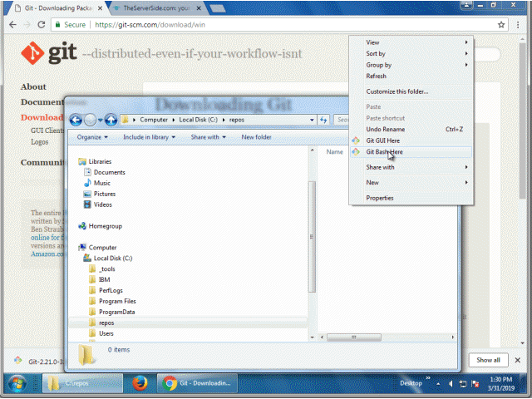
Task: Bookmark page with star icon
Action: pyautogui.click(x=501, y=25)
